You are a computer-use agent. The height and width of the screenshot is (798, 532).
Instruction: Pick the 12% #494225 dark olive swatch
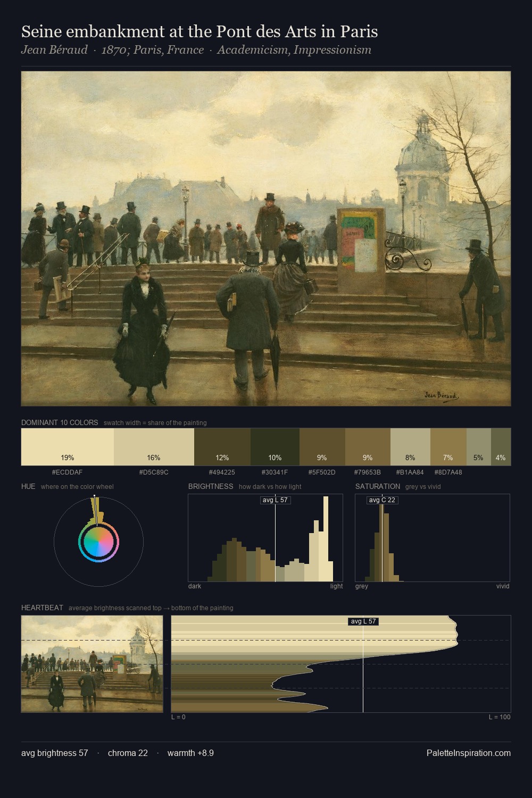(x=222, y=447)
